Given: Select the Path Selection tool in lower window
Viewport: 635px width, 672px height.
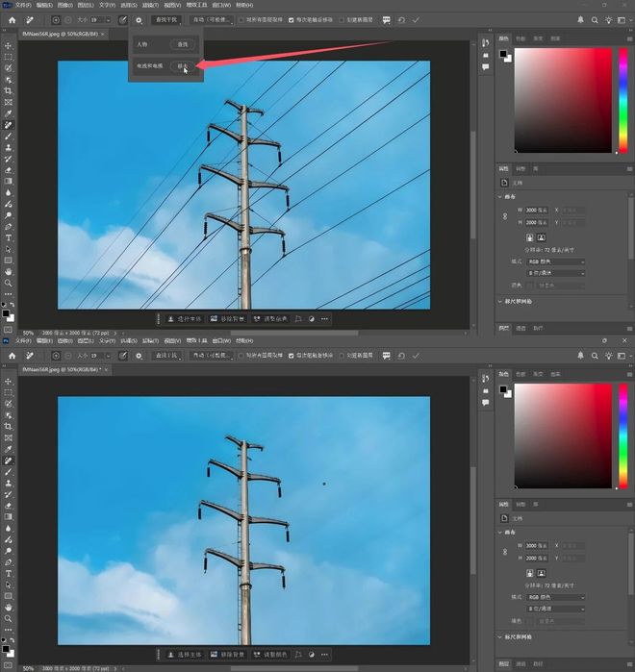Looking at the screenshot, I should pyautogui.click(x=8, y=585).
